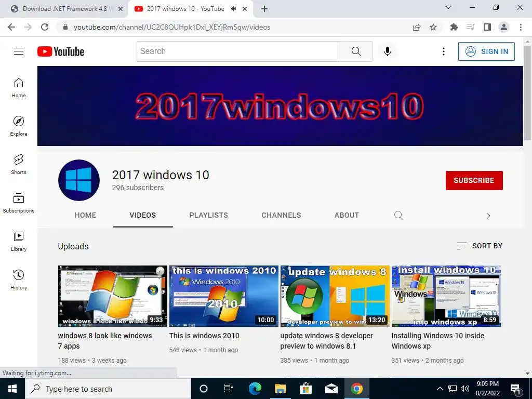Open the SORT BY dropdown
The width and height of the screenshot is (532, 399).
[x=480, y=246]
